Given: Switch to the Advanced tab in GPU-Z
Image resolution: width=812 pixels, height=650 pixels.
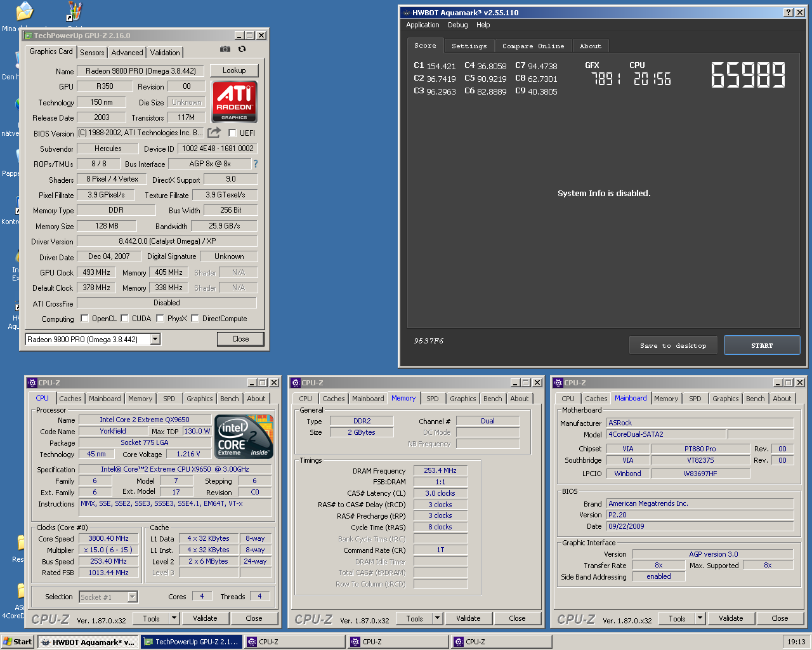Looking at the screenshot, I should pyautogui.click(x=128, y=53).
